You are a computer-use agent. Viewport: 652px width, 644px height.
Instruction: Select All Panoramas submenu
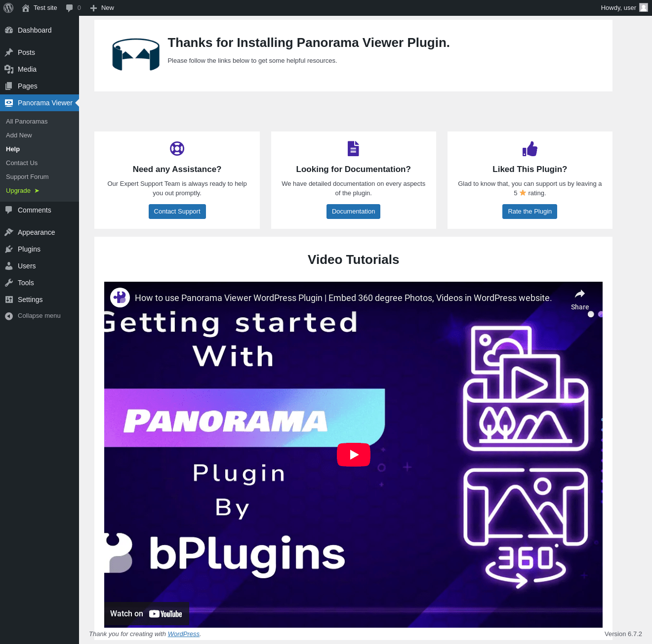pyautogui.click(x=27, y=122)
